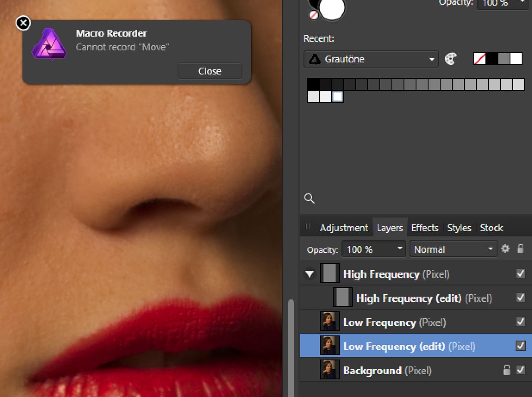Click the Background layer thumbnail
Screen dimensions: 532x397
(330, 370)
